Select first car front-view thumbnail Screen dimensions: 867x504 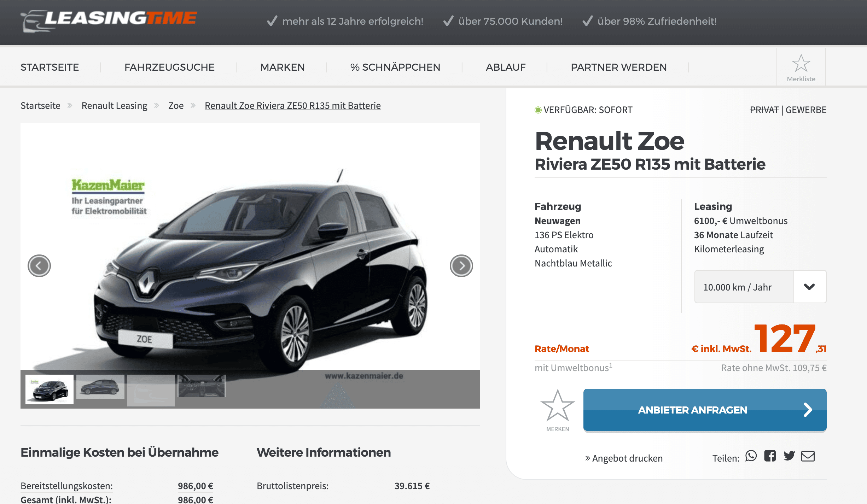coord(50,389)
